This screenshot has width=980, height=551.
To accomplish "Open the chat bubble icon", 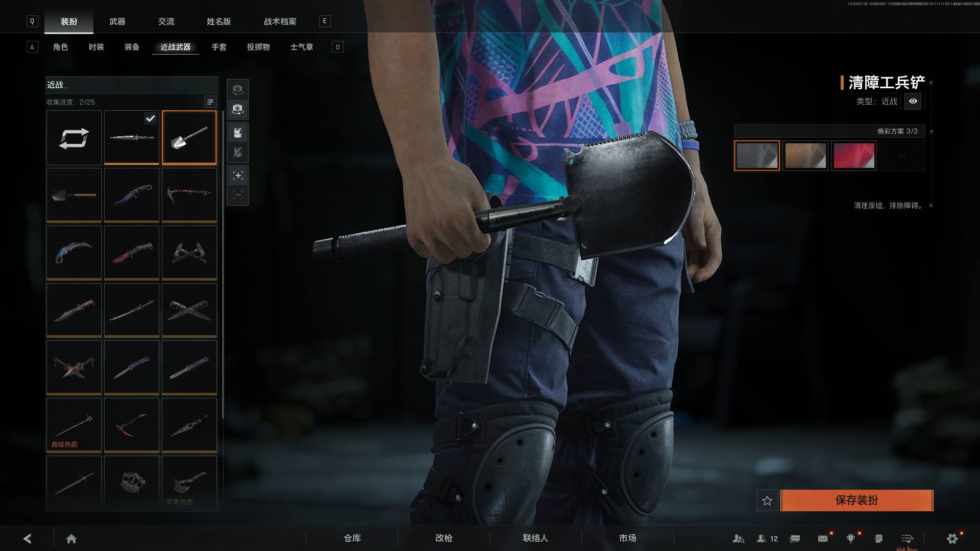I will (795, 539).
